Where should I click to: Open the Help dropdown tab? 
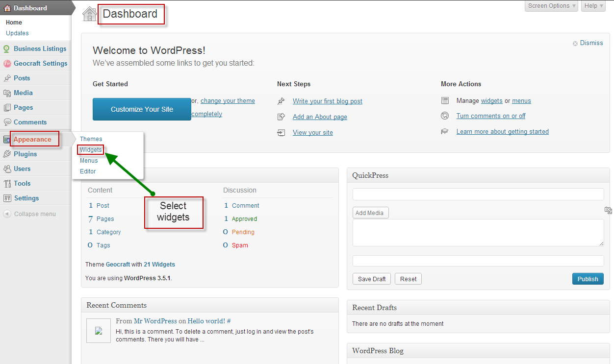click(x=593, y=6)
